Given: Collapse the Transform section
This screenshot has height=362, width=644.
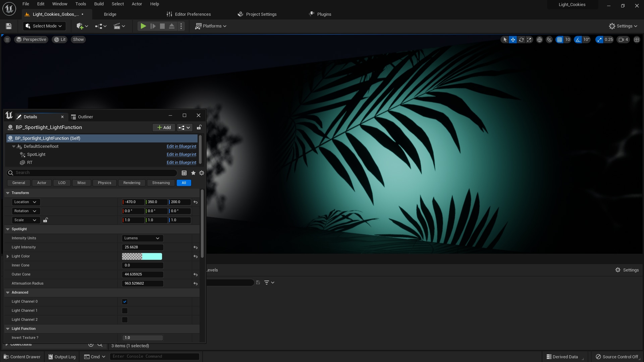Looking at the screenshot, I should (x=8, y=193).
